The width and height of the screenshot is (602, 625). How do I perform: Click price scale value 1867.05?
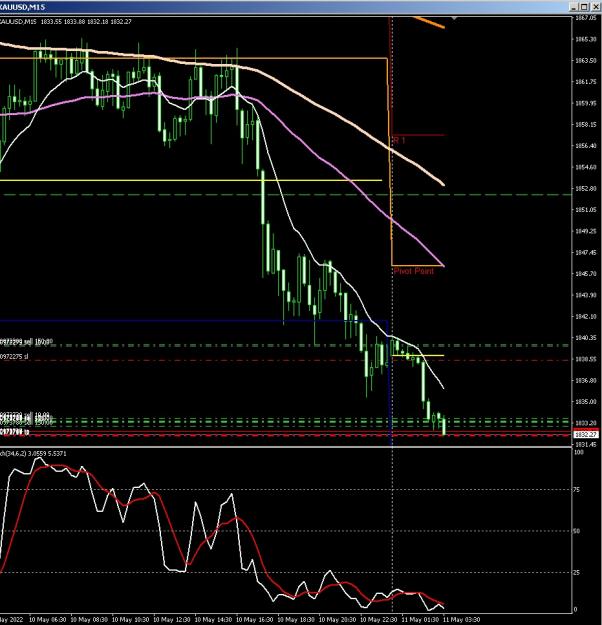tap(585, 18)
